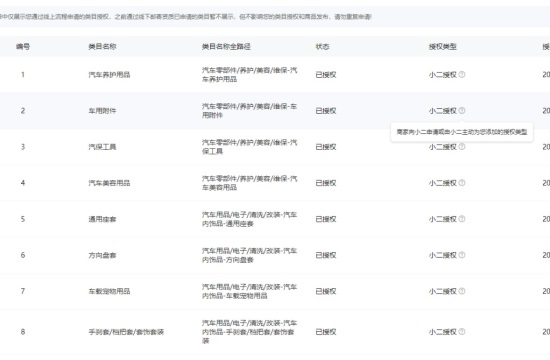Viewport: 550px width, 360px height.
Task: Select the category name 手刹套/档把套/套饰套装
Action: [126, 332]
